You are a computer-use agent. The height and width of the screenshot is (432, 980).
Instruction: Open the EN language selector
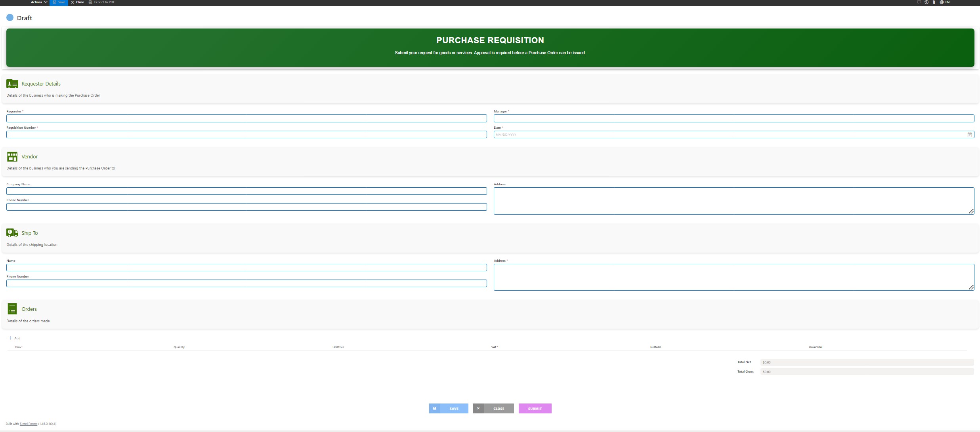pyautogui.click(x=945, y=2)
